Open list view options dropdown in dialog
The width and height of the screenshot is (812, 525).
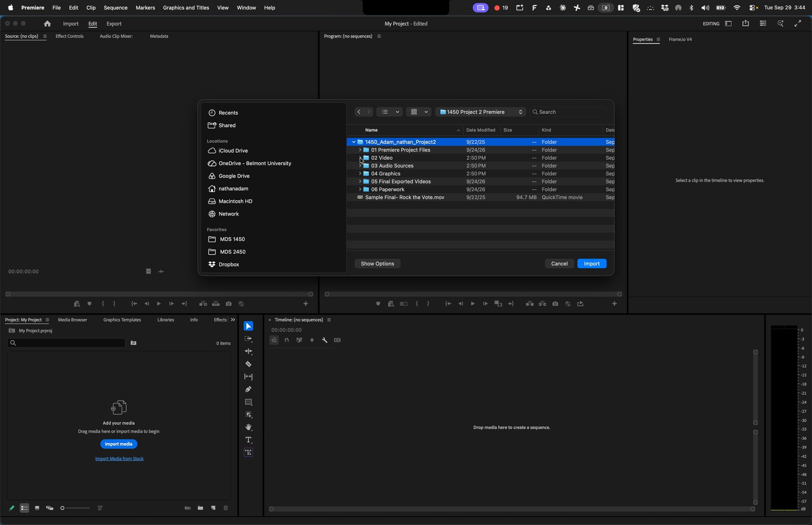(x=397, y=112)
